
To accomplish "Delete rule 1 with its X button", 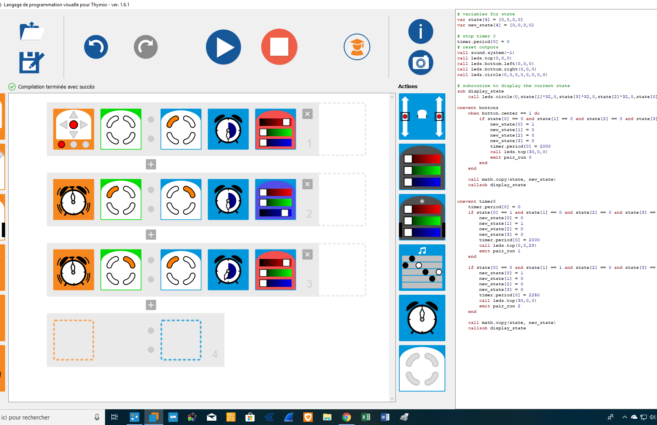I will pos(307,114).
